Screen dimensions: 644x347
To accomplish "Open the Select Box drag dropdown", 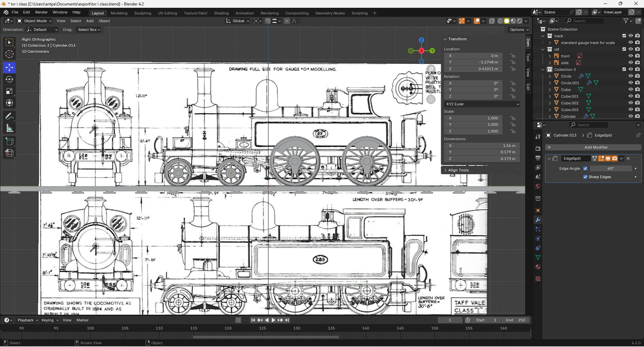I will coord(89,30).
